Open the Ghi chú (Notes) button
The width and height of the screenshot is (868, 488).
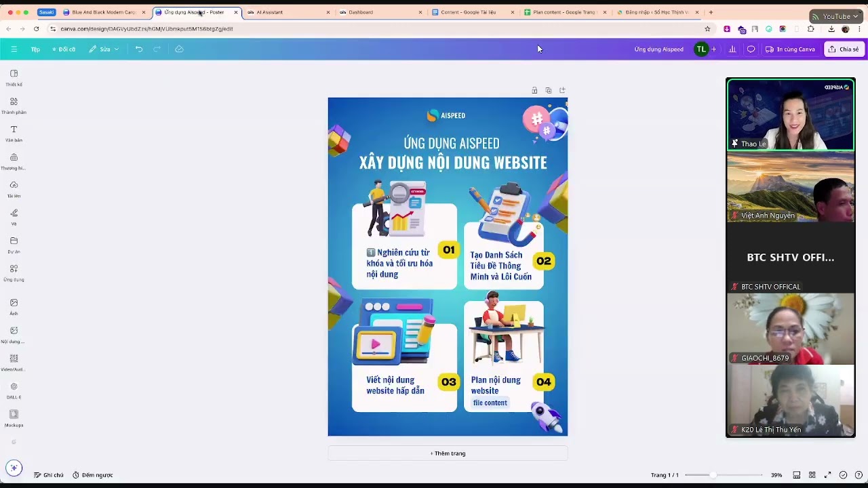tap(49, 475)
